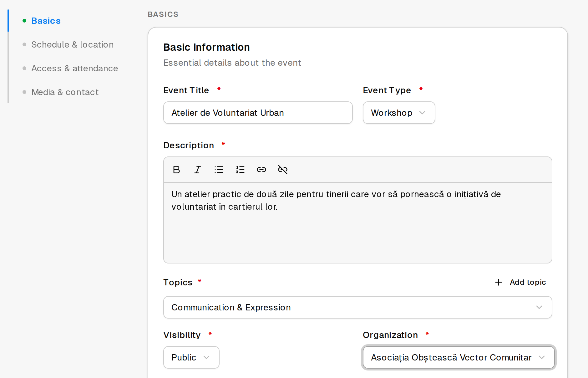Go to Basics section in sidebar
This screenshot has width=588, height=378.
click(x=46, y=21)
